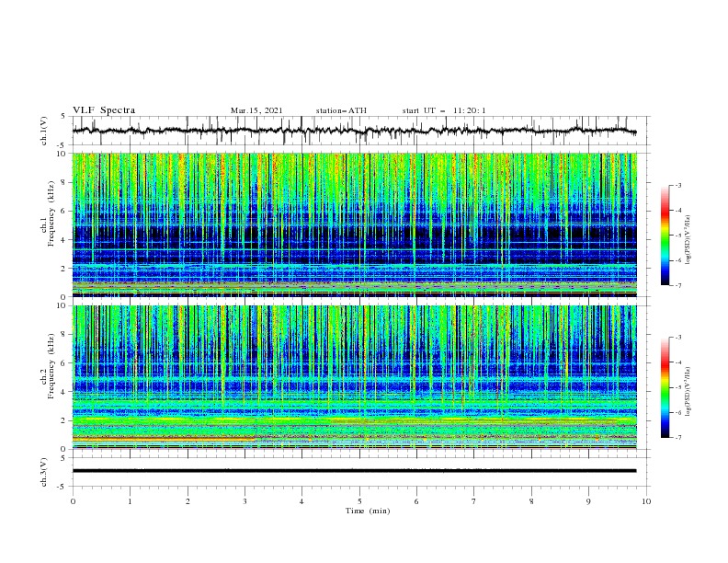Click the ch.3 flat voltage trace
The image size is (728, 563).
[354, 471]
